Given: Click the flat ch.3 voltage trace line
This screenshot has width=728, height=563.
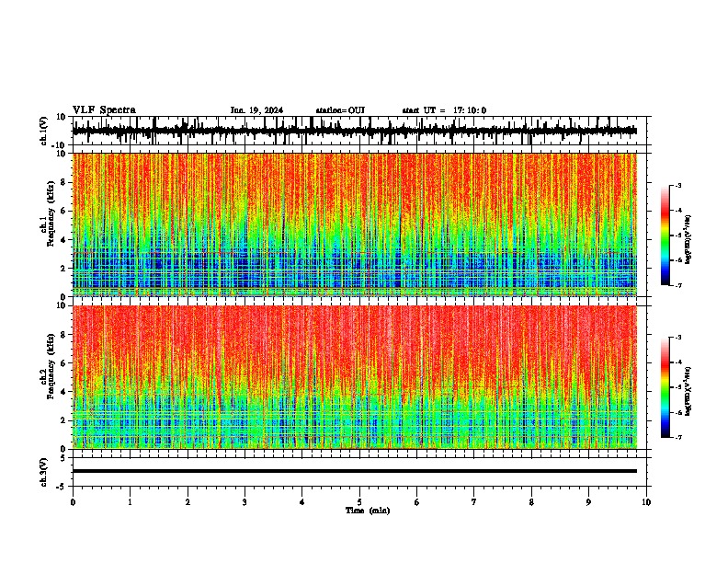Looking at the screenshot, I should (x=354, y=471).
